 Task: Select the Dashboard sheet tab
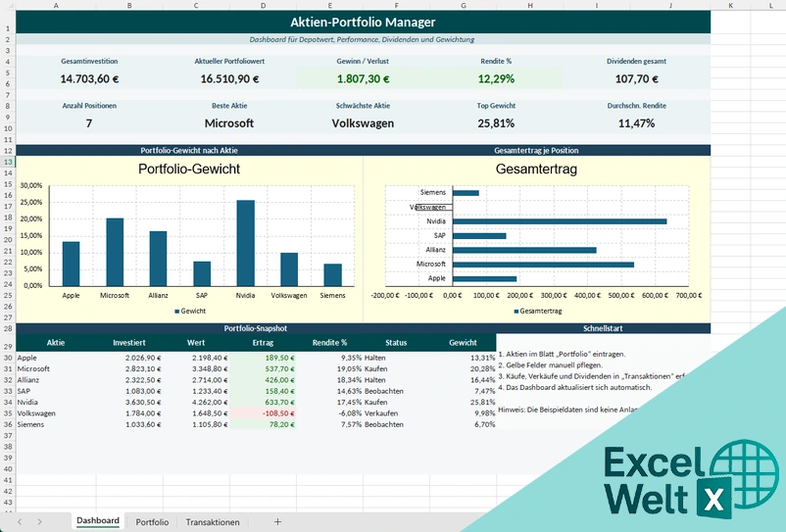coord(98,521)
